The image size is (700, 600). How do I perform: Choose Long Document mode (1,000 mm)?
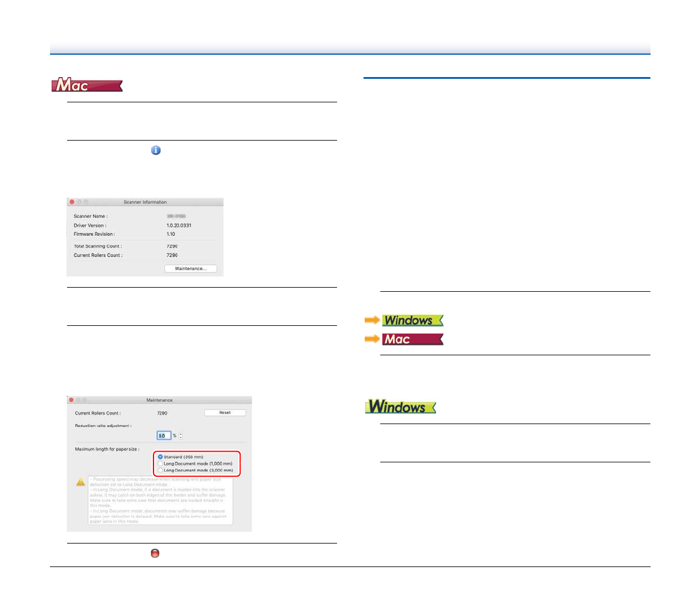coord(161,464)
